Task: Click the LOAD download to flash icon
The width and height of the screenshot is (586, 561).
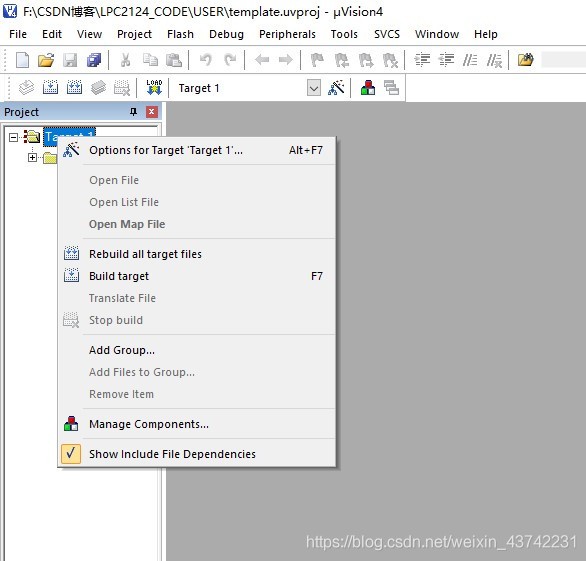Action: coord(154,87)
